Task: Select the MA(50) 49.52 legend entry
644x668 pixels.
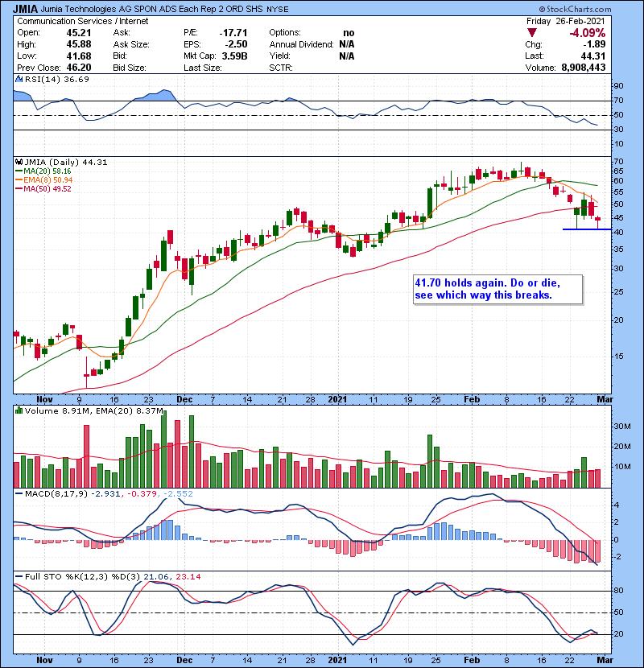Action: [x=43, y=188]
